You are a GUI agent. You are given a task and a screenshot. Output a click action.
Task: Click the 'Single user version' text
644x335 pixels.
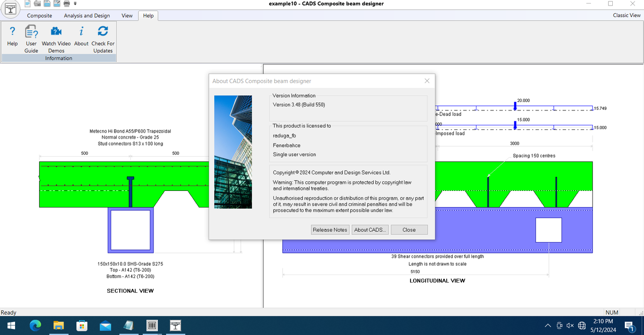(x=294, y=155)
